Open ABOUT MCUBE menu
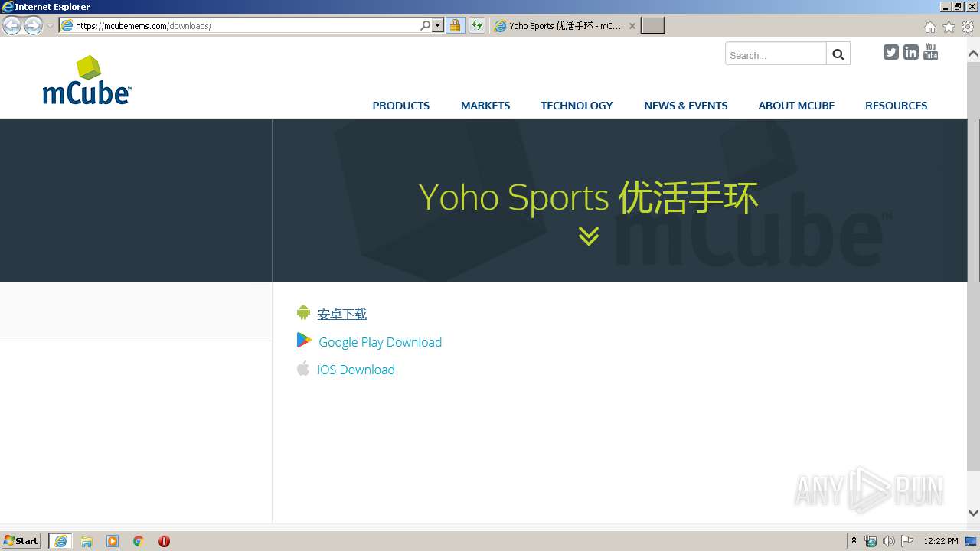This screenshot has height=551, width=980. pyautogui.click(x=796, y=106)
